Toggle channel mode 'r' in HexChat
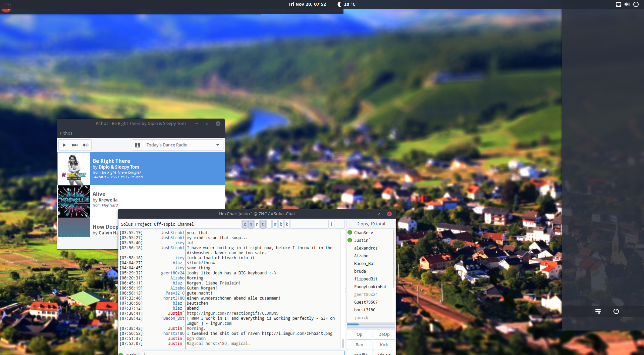The height and width of the screenshot is (355, 644). coord(257,224)
